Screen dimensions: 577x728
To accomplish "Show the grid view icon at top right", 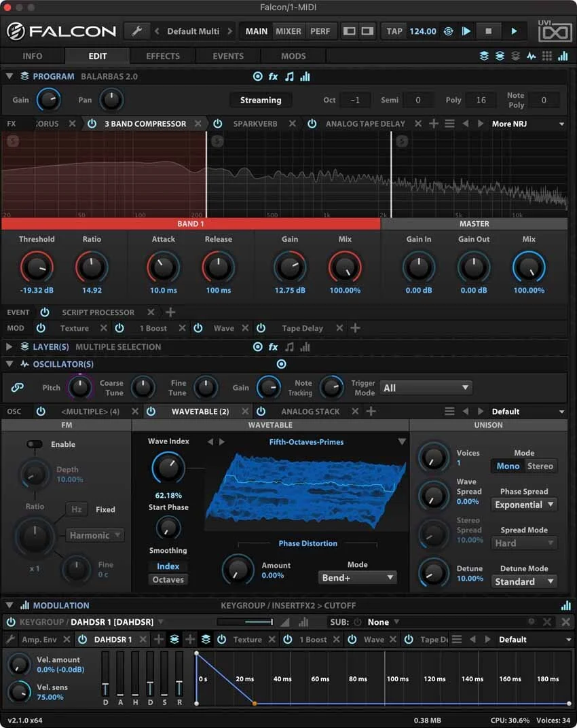I will coord(547,56).
